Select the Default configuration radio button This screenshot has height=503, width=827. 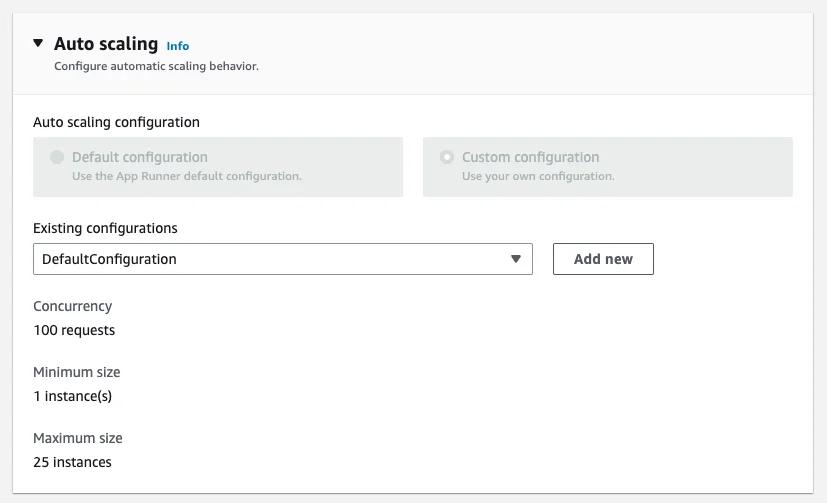[x=57, y=157]
